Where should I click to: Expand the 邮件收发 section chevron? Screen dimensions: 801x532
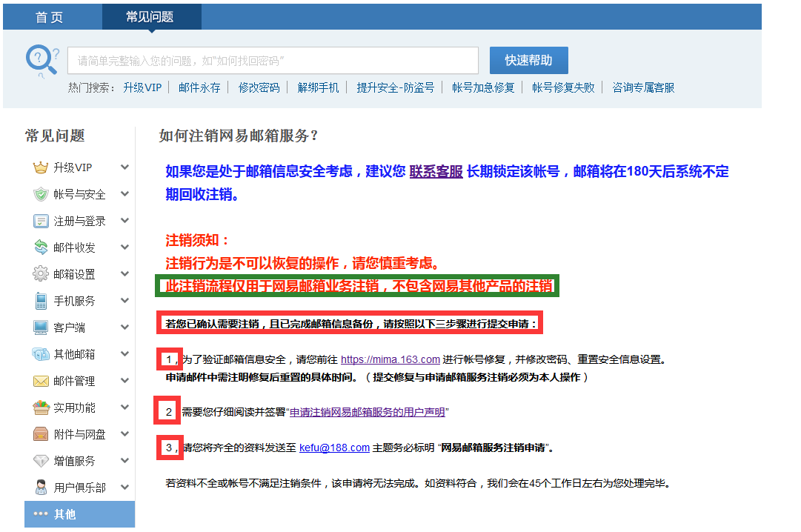pos(124,247)
